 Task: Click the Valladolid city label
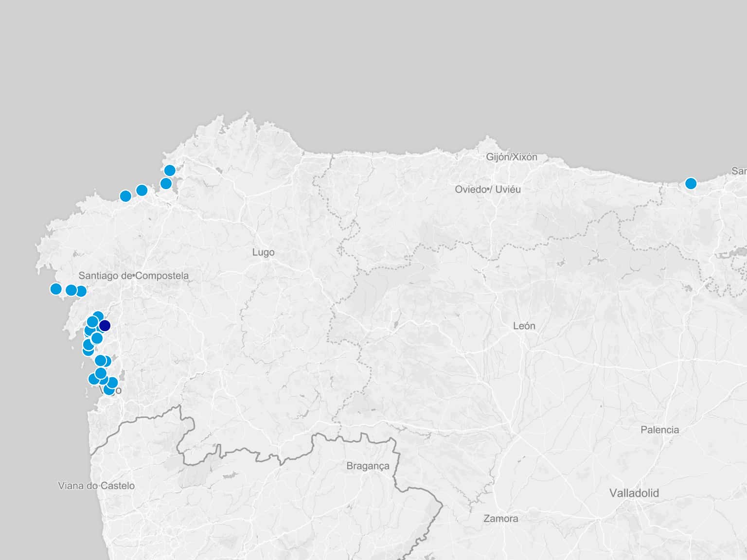(x=634, y=493)
